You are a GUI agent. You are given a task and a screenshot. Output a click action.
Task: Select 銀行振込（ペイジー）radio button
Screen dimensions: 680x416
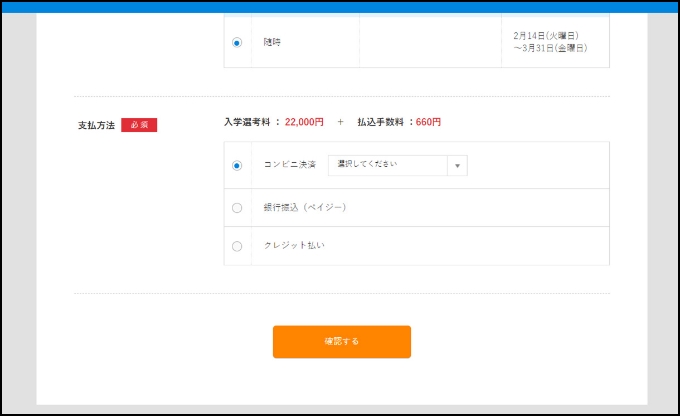[237, 208]
